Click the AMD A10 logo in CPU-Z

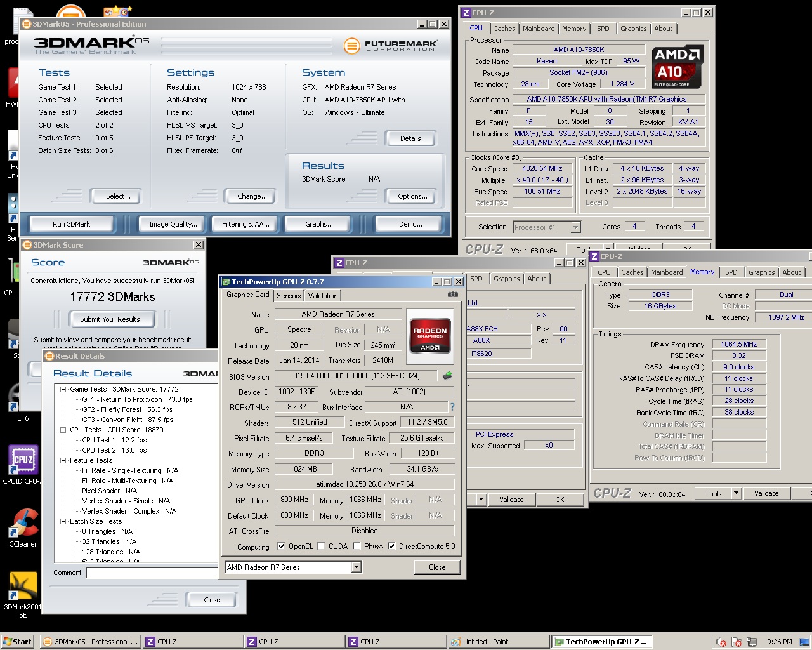coord(677,66)
